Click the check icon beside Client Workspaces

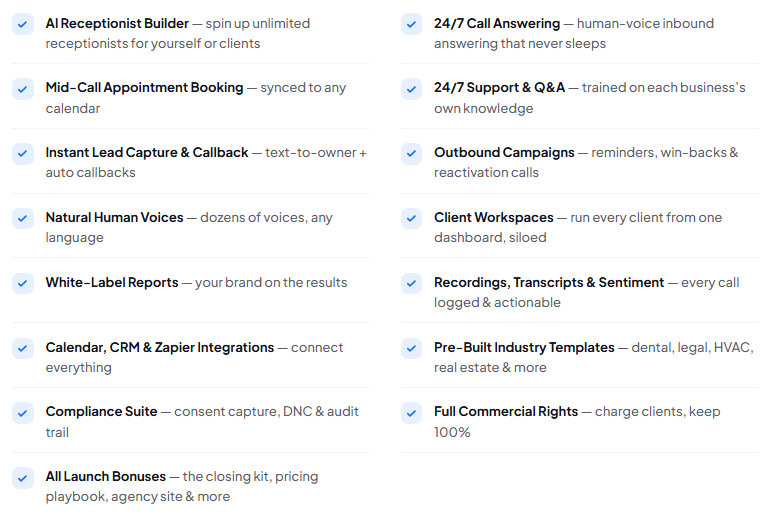(411, 218)
